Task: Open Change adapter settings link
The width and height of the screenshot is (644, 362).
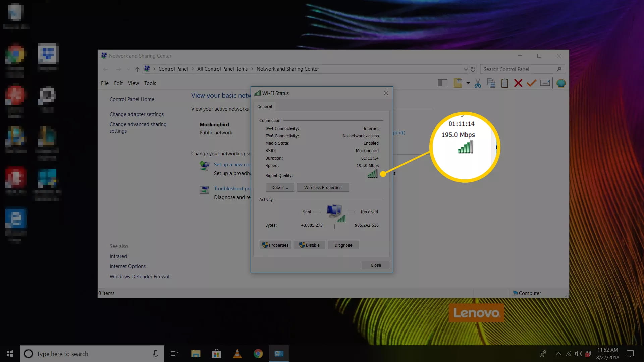Action: (x=137, y=114)
